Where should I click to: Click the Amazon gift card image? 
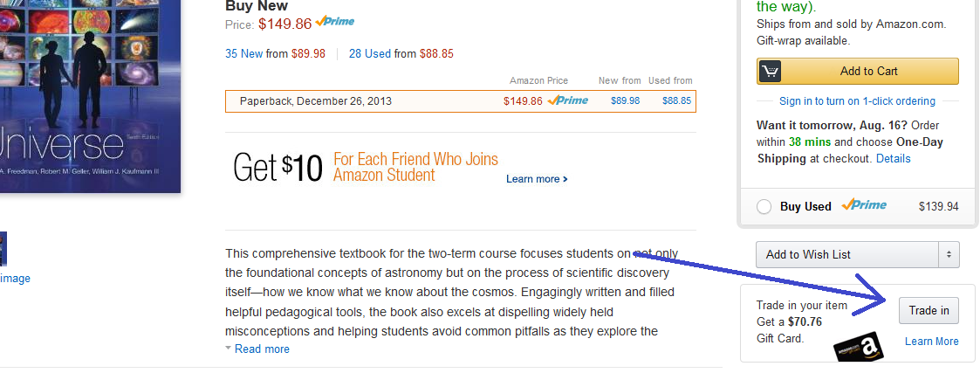859,349
